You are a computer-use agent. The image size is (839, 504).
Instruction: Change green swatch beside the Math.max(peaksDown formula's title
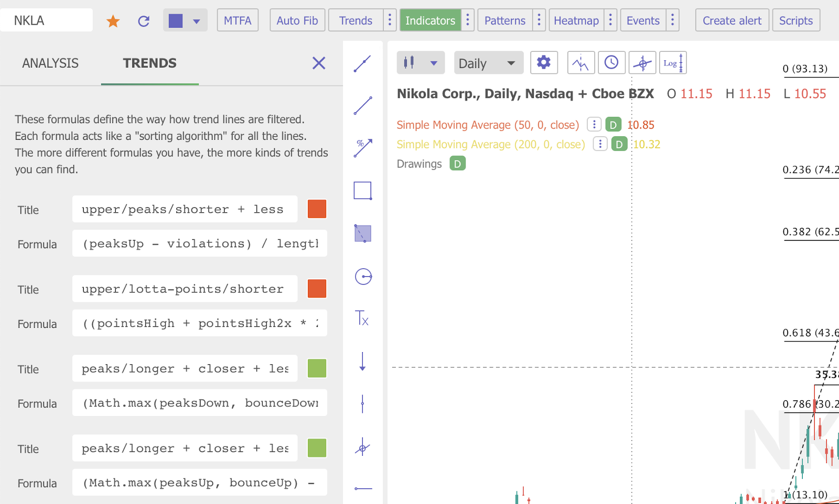pos(317,368)
